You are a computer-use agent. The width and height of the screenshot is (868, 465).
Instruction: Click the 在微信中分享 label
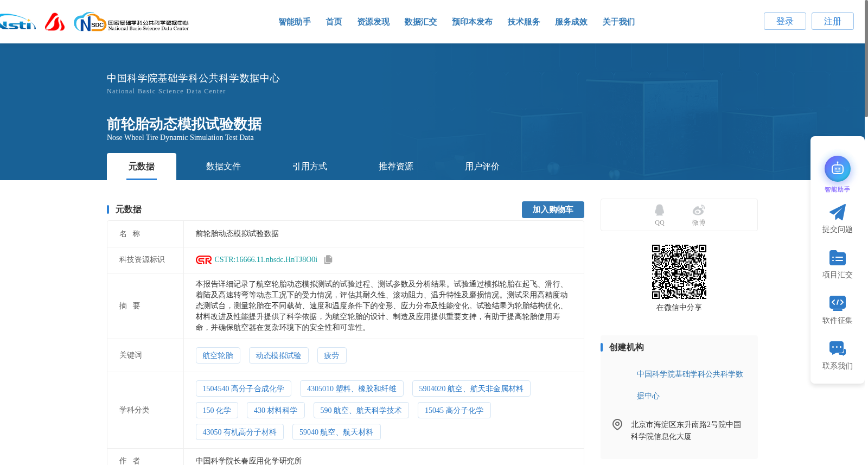679,307
